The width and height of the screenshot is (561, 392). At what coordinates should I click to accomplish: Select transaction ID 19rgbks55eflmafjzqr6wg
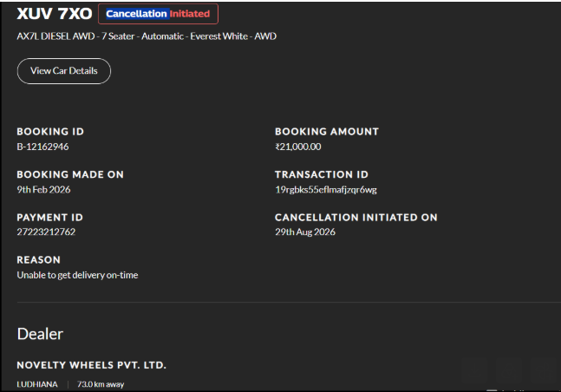point(326,189)
